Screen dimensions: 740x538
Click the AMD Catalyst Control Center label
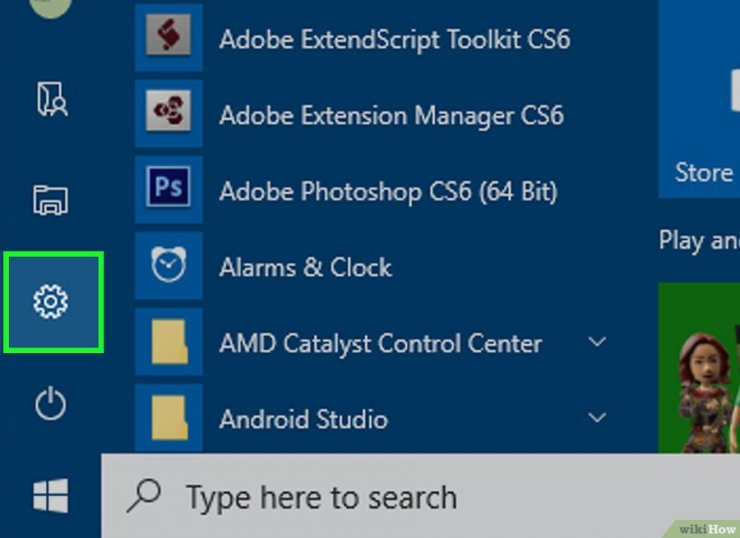point(380,343)
